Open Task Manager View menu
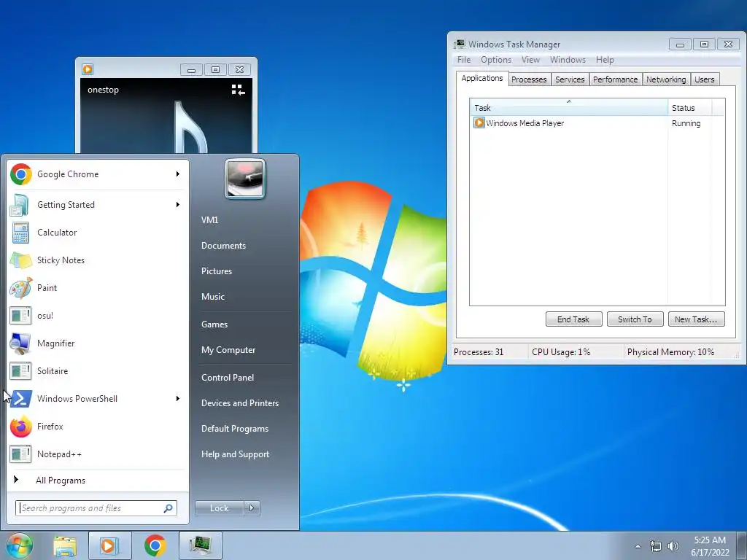 point(530,60)
